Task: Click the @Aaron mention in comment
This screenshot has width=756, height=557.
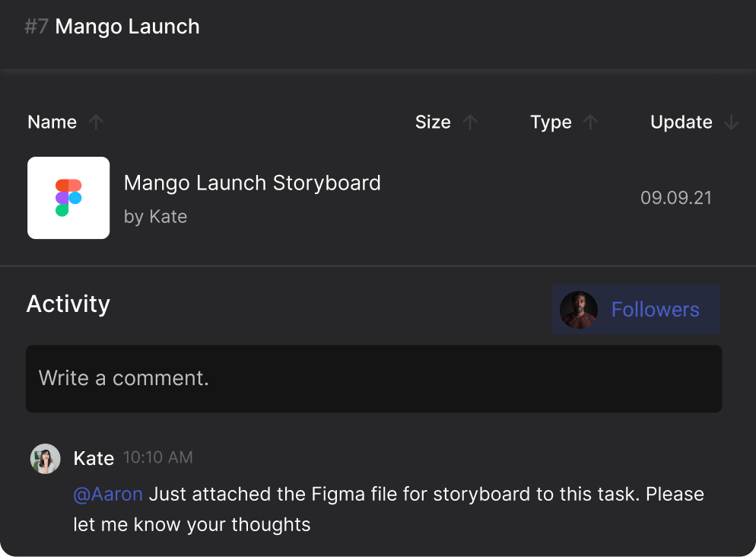Action: (108, 495)
